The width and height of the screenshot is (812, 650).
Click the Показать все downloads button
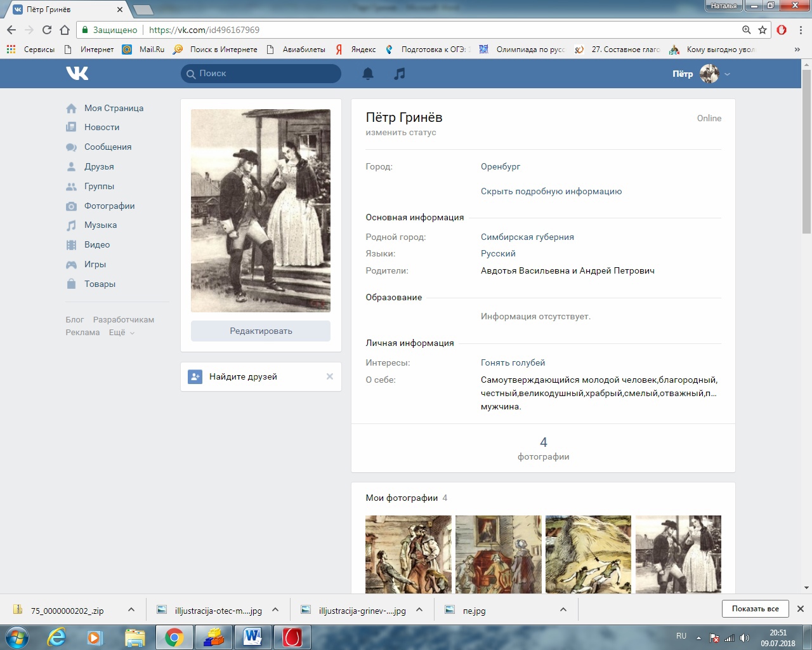pyautogui.click(x=755, y=609)
